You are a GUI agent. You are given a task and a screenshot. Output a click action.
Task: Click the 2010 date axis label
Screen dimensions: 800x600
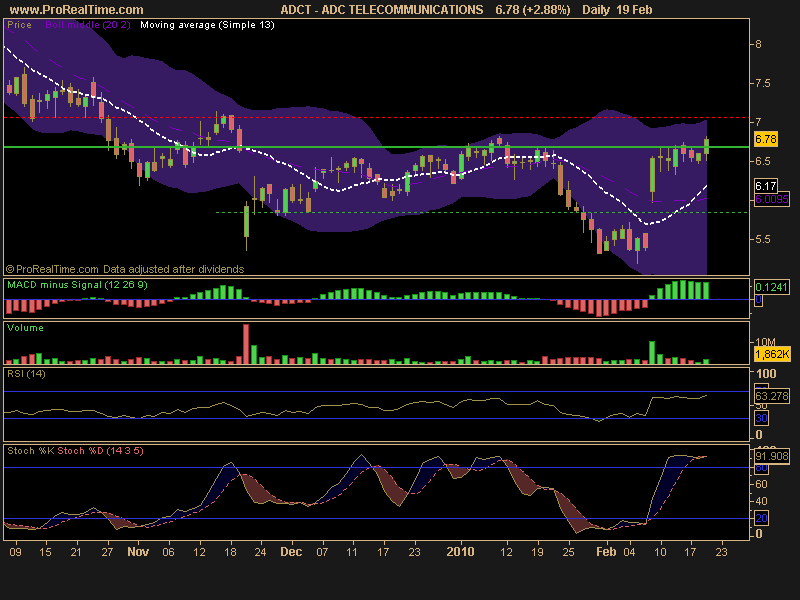coord(460,552)
